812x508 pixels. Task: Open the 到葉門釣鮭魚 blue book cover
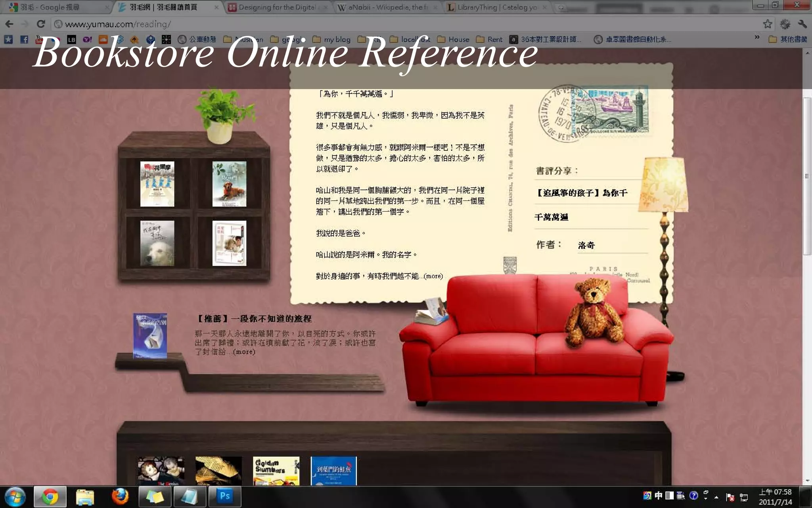pos(333,471)
